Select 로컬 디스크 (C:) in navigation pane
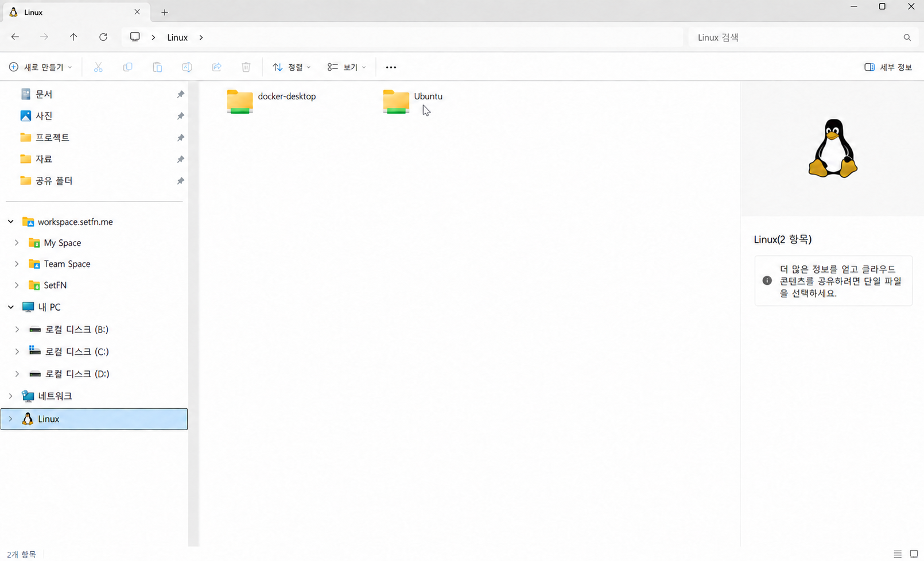Screen dimensions: 924x561 coord(77,351)
